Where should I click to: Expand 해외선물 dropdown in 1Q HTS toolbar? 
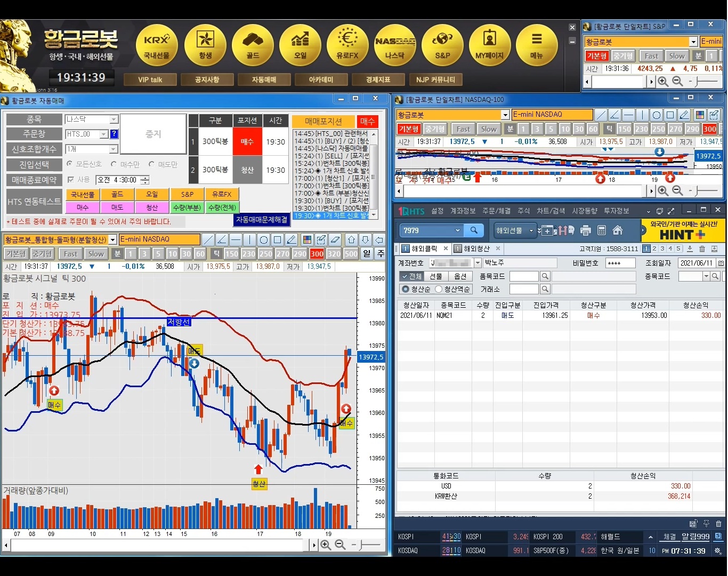pyautogui.click(x=531, y=230)
